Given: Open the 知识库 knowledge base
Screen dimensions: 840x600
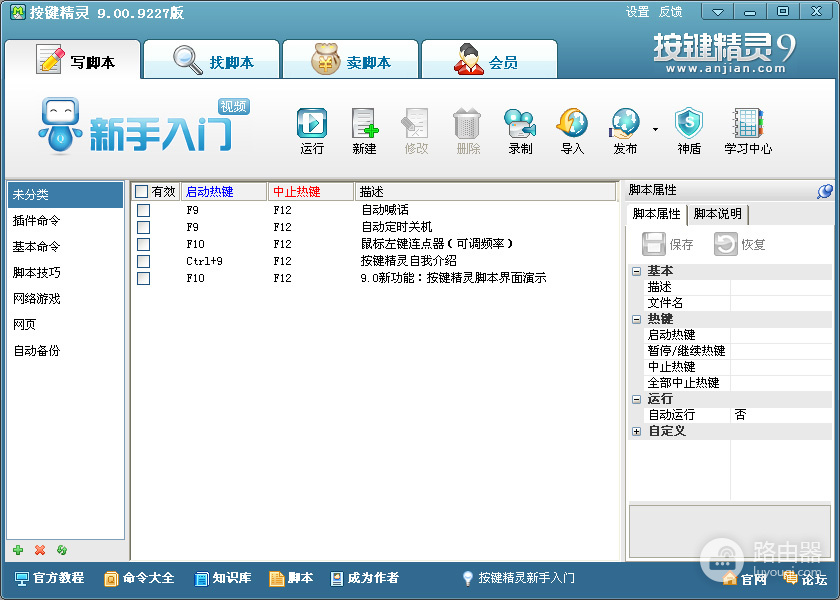Looking at the screenshot, I should (223, 578).
